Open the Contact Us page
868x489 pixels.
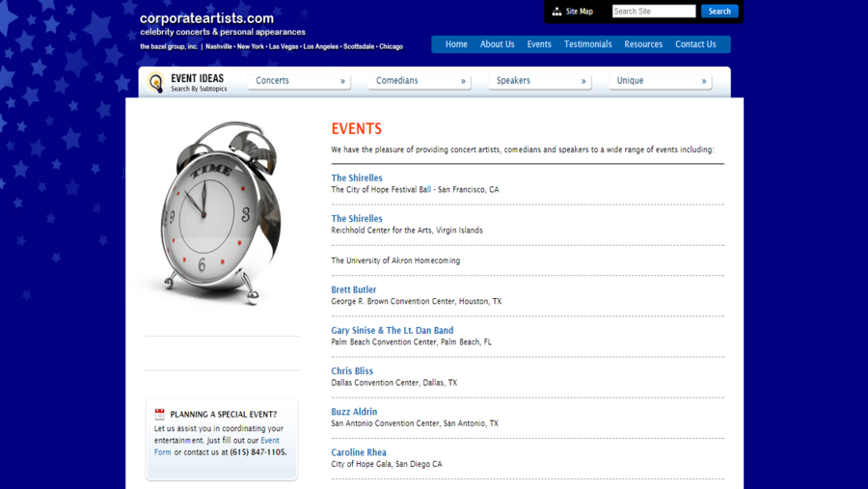tap(695, 44)
